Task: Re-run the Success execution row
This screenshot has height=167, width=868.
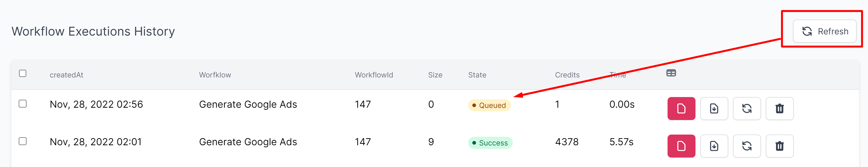Action: (x=747, y=146)
